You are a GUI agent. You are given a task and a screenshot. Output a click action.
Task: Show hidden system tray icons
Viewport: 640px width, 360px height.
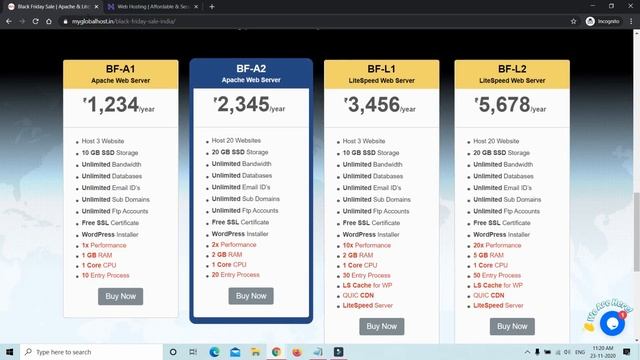(x=527, y=352)
